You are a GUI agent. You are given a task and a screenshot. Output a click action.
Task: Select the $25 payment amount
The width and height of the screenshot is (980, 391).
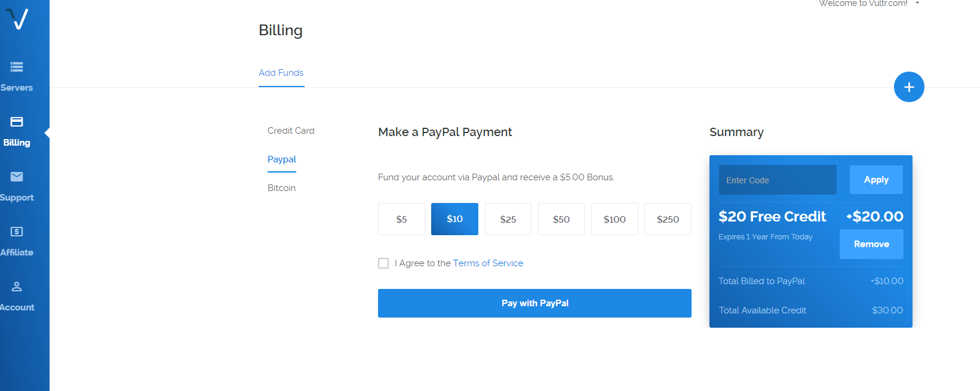click(508, 219)
